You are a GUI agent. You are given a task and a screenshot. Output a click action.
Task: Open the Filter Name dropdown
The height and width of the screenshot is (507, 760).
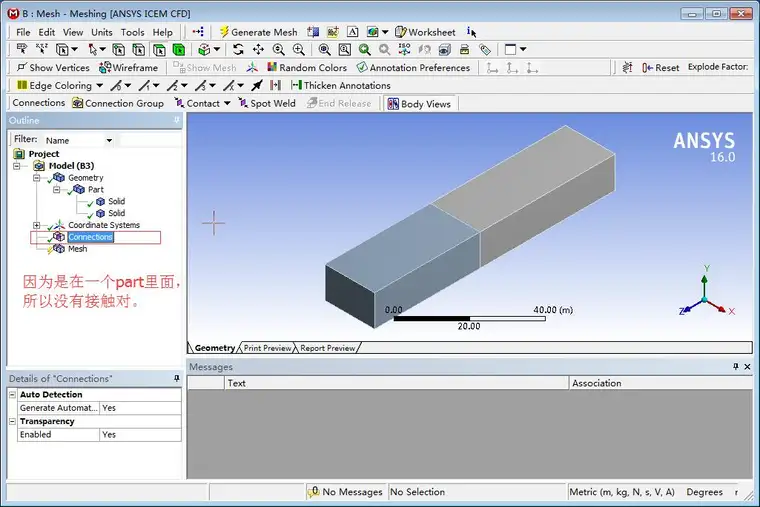click(x=110, y=141)
